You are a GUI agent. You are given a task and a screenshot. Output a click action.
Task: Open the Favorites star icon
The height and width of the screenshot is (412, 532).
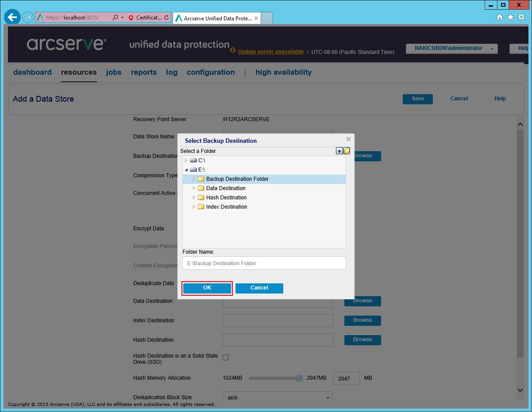click(510, 17)
